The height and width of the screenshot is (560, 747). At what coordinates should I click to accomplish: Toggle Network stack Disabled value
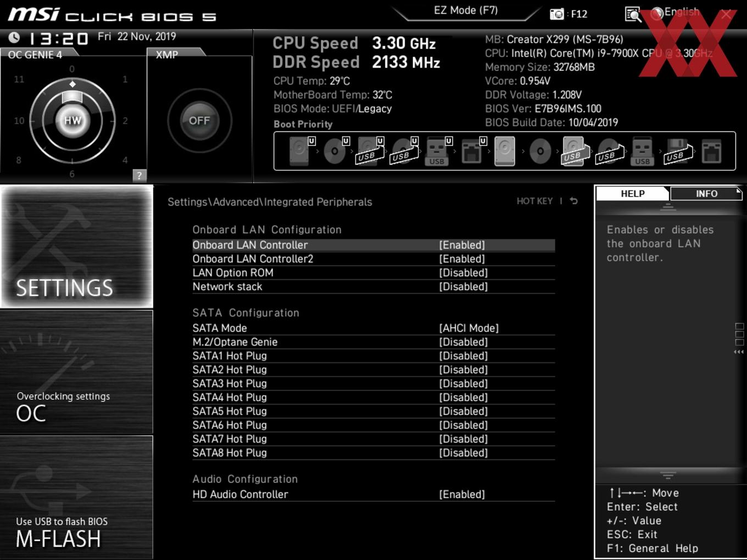point(464,287)
